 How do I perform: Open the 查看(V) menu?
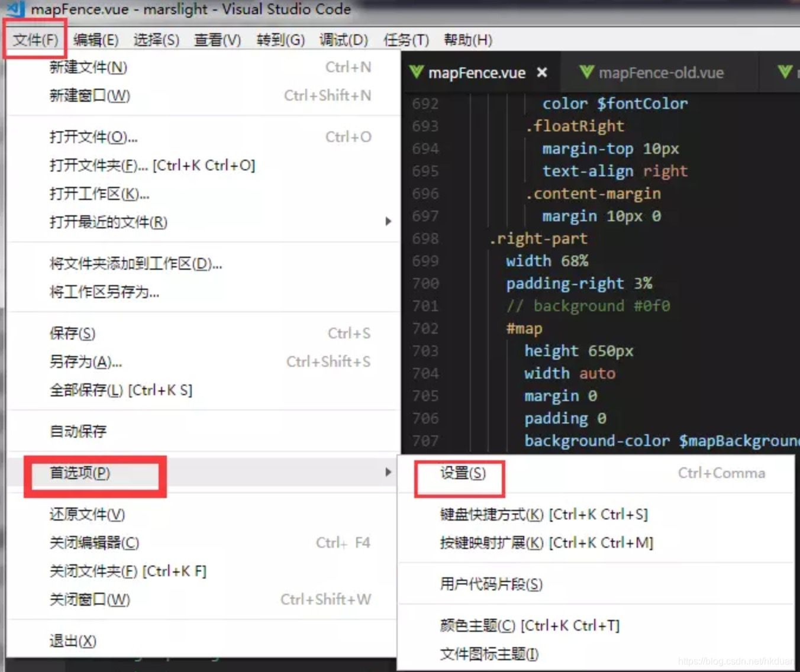click(218, 40)
